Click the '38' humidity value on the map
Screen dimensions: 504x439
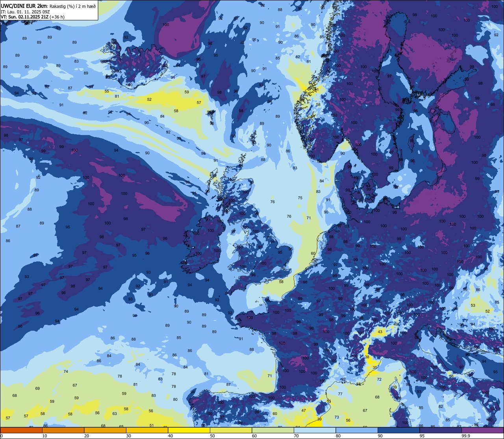point(367,357)
